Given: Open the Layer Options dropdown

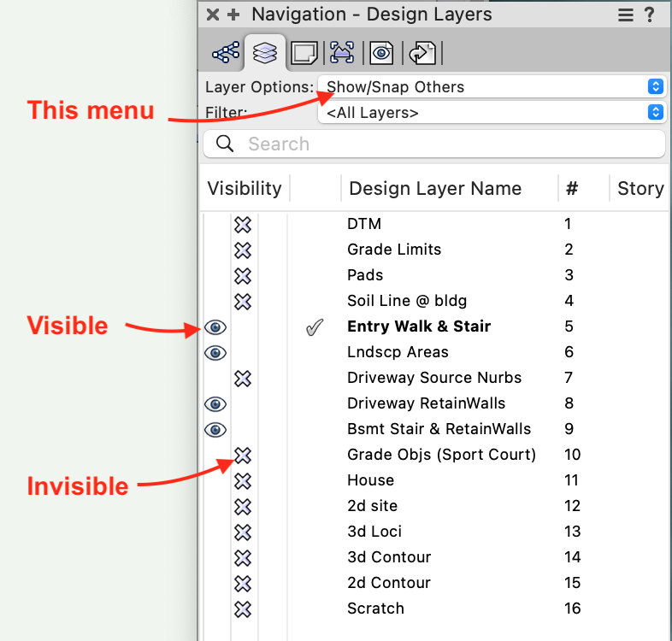Looking at the screenshot, I should tap(491, 86).
